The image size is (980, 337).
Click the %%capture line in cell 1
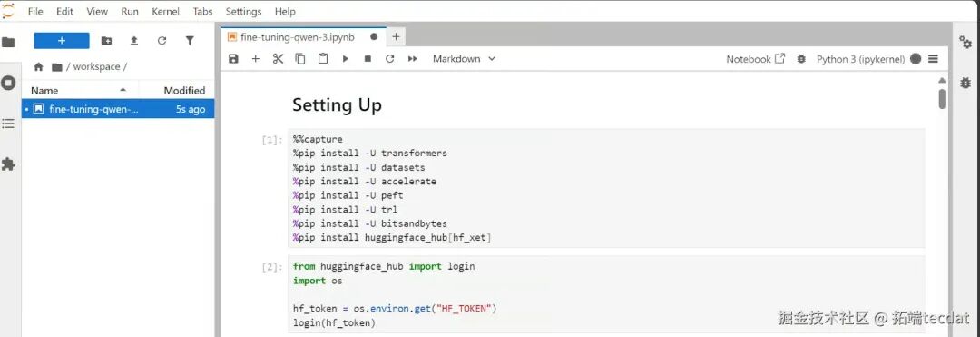(318, 139)
